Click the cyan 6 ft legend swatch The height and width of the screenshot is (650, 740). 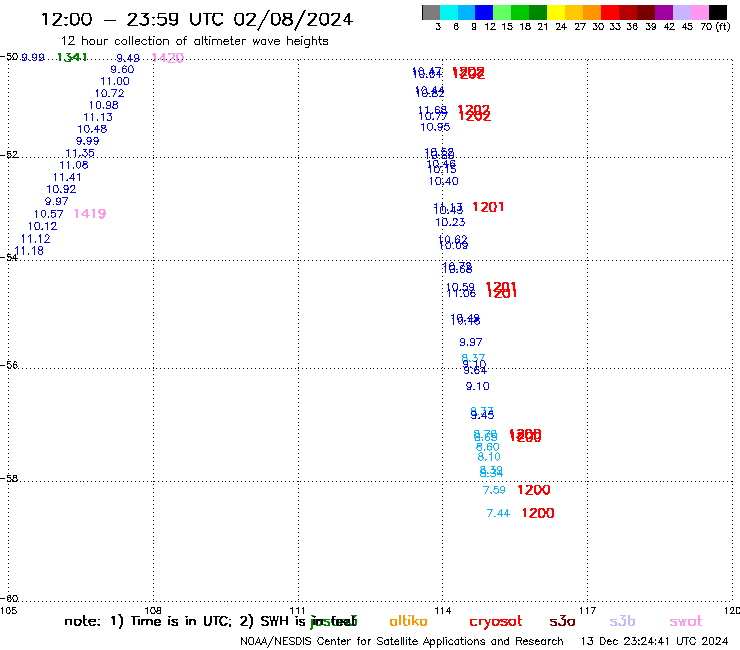pyautogui.click(x=449, y=12)
